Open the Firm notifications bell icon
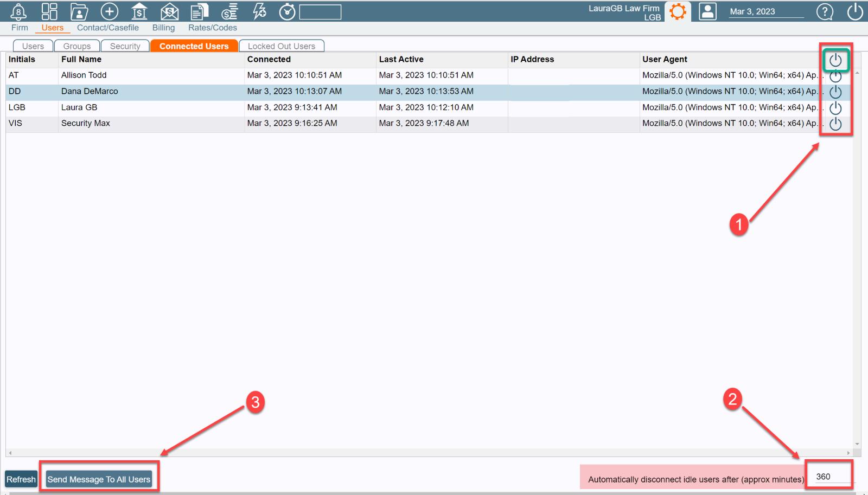 click(19, 11)
